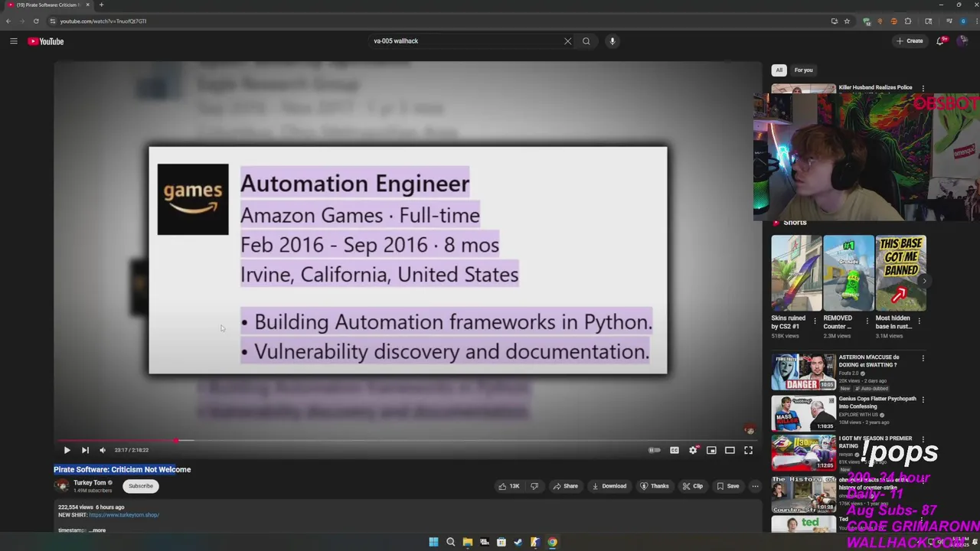The image size is (980, 551).
Task: Enter full screen mode
Action: pyautogui.click(x=748, y=450)
